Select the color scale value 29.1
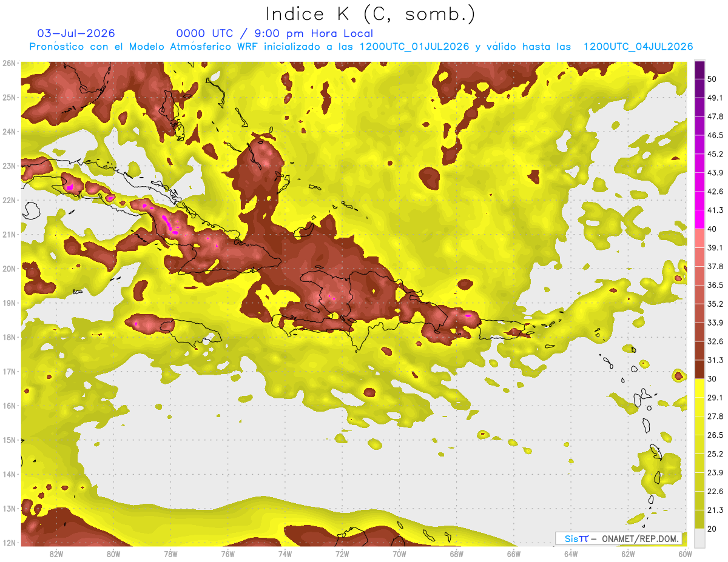The height and width of the screenshot is (562, 728). [715, 398]
